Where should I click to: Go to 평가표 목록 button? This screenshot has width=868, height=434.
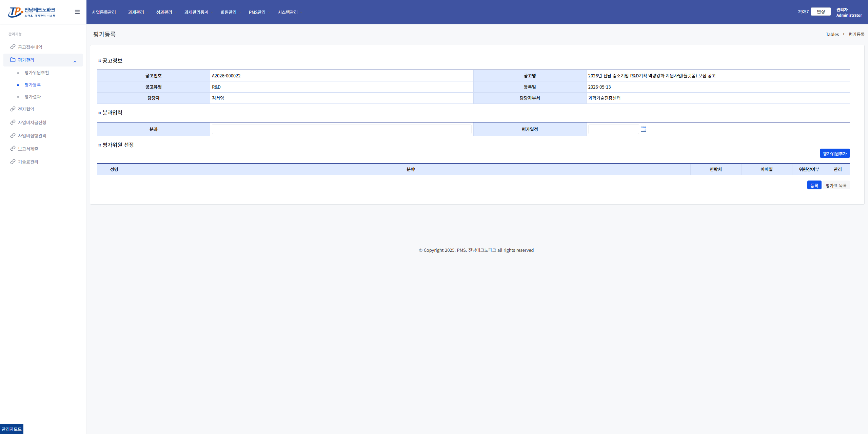coord(836,185)
